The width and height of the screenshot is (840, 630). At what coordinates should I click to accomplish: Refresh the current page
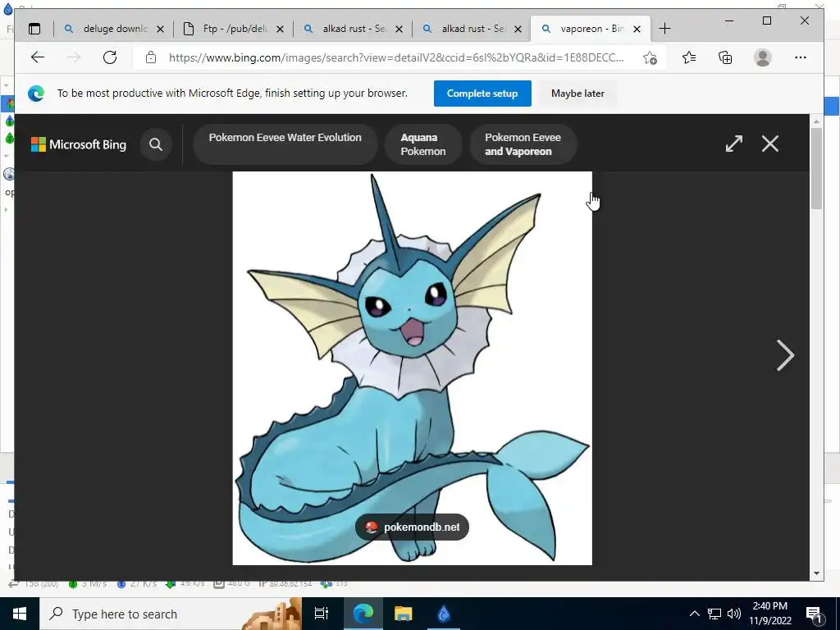coord(110,57)
